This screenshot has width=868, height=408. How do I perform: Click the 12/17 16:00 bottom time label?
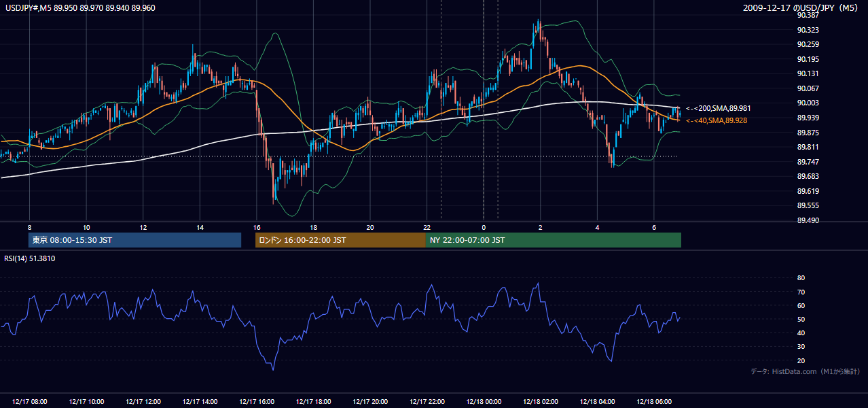257,402
